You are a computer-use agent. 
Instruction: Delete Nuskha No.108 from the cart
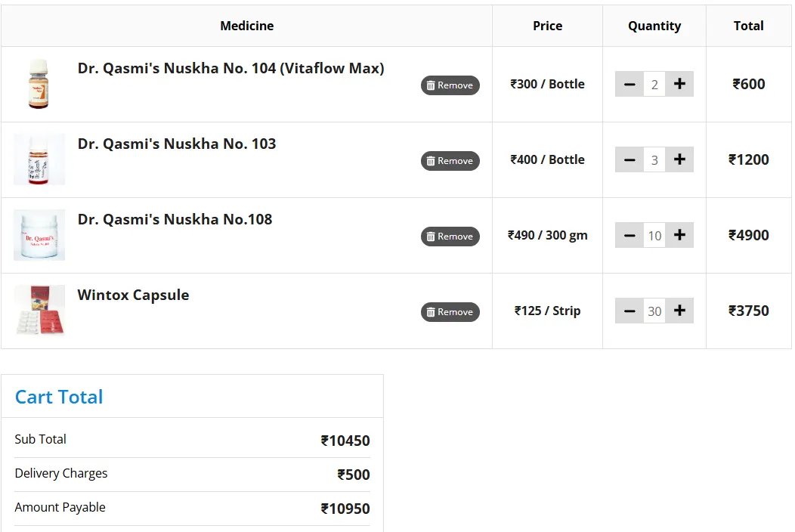point(450,237)
